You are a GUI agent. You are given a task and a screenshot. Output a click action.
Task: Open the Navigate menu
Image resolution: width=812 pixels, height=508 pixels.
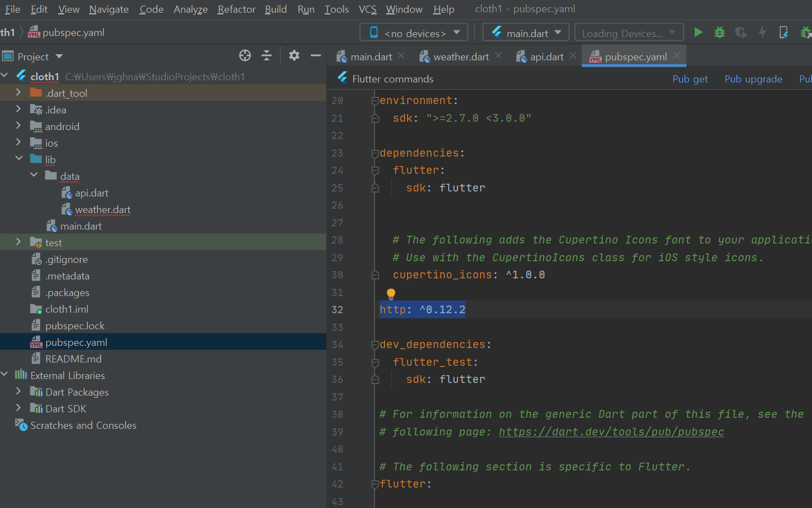point(108,9)
